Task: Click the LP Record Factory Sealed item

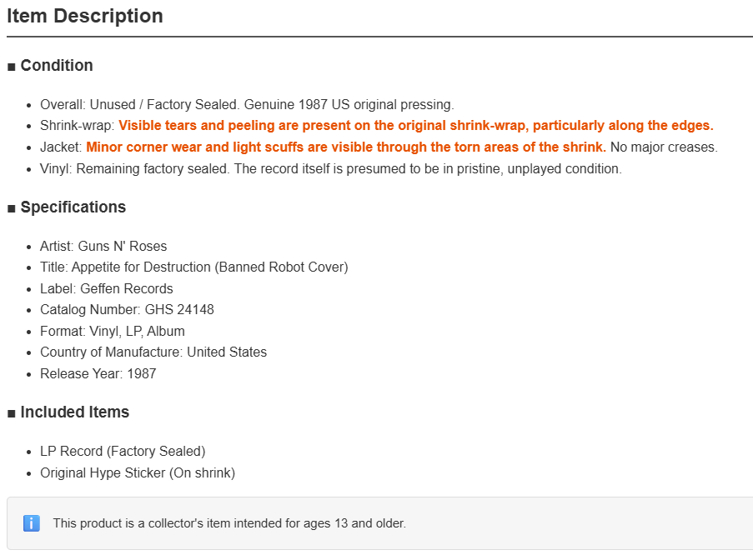Action: click(x=123, y=451)
